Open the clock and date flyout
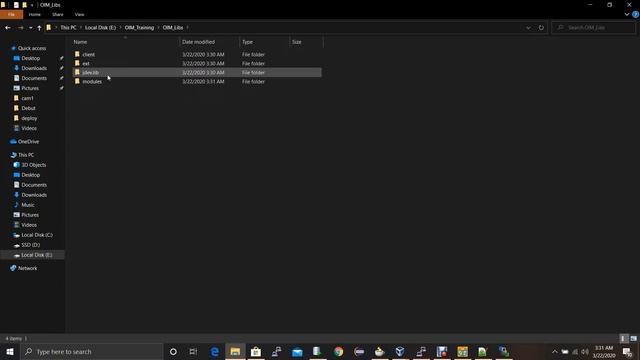The width and height of the screenshot is (640, 360). coord(604,351)
